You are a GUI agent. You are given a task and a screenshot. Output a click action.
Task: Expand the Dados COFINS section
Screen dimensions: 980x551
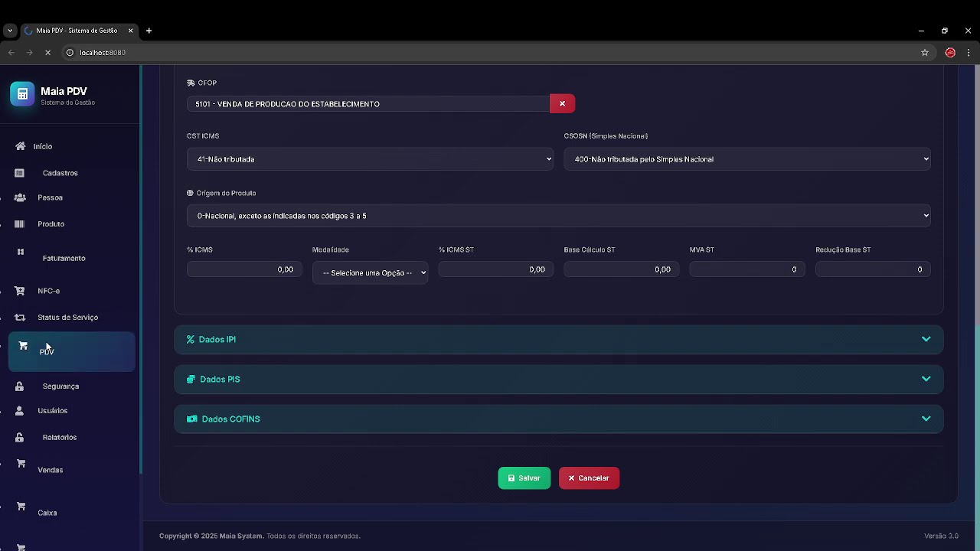point(559,419)
